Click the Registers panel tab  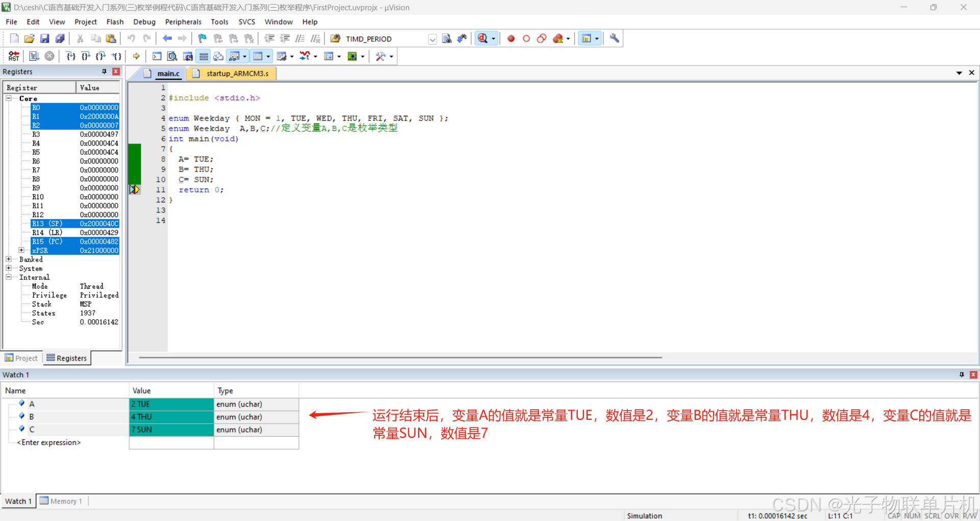pos(67,358)
